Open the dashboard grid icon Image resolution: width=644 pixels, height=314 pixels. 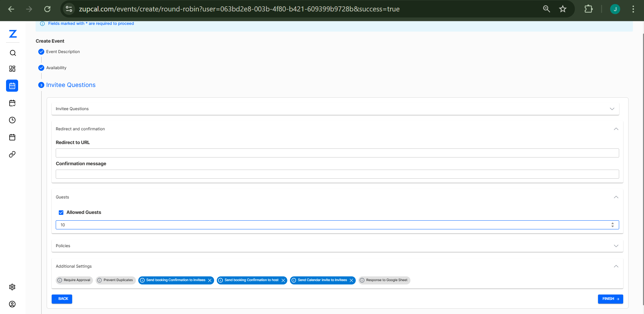(x=12, y=69)
